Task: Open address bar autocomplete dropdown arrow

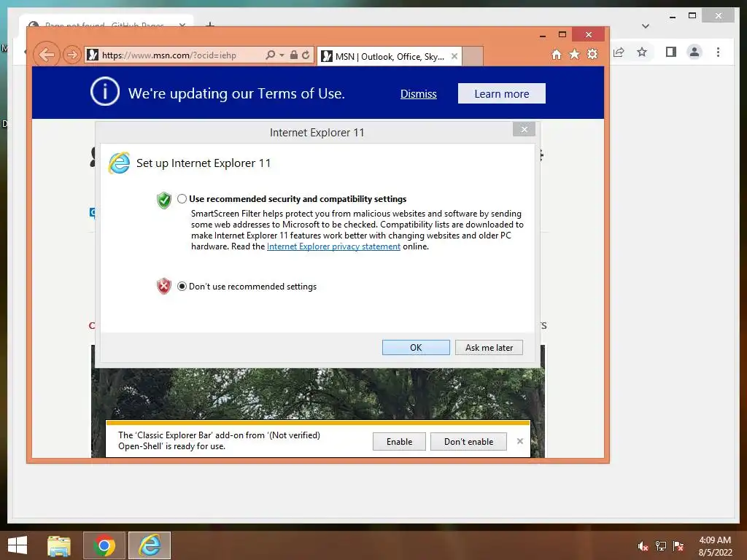Action: coord(282,55)
